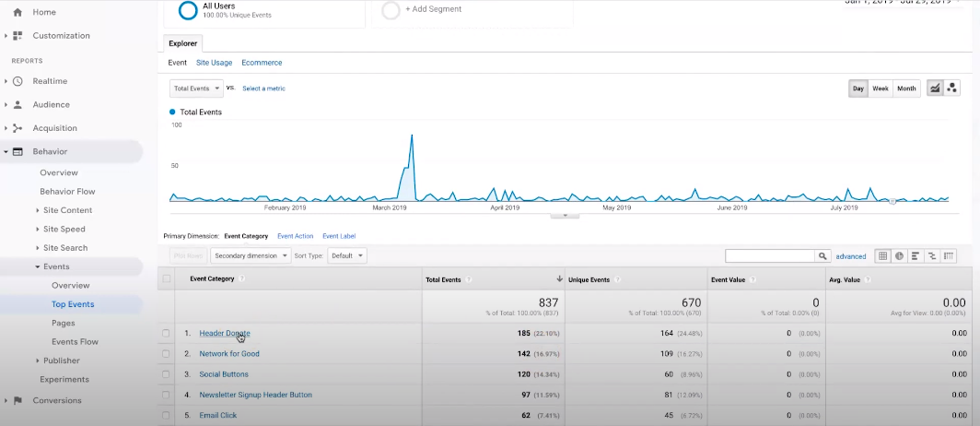Select the pivot table view icon
Viewport: 980px width, 426px height.
[x=949, y=255]
